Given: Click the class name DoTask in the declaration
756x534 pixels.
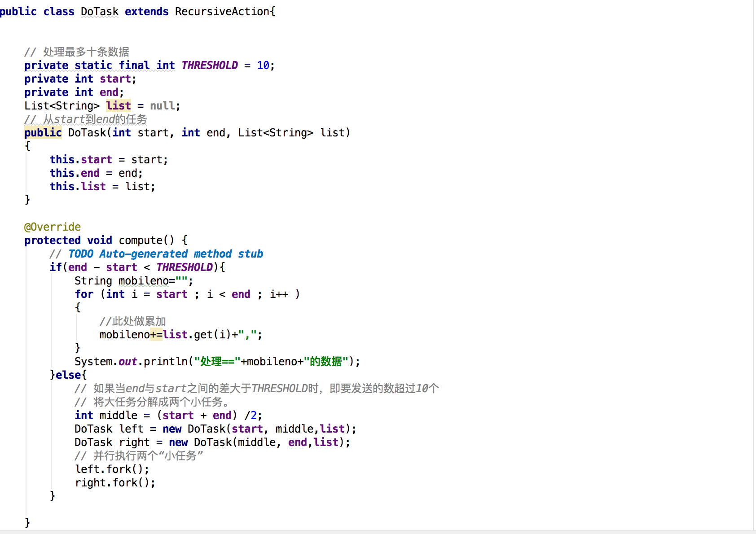Looking at the screenshot, I should pyautogui.click(x=100, y=11).
